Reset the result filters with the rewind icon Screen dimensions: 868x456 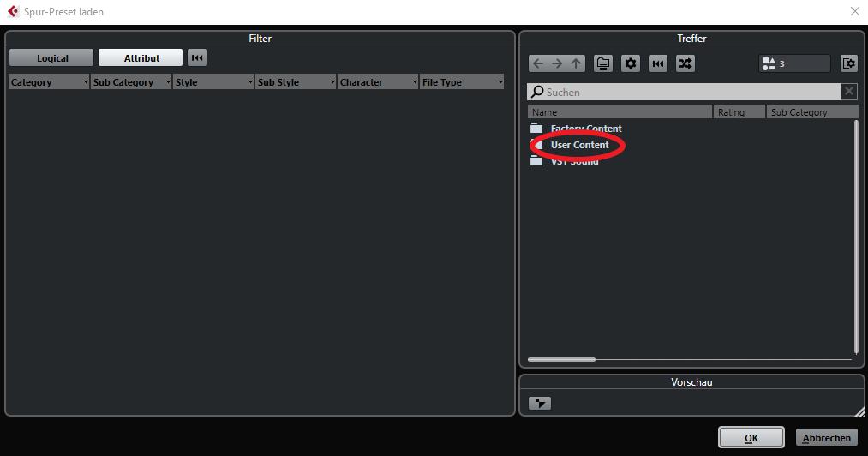coord(658,63)
